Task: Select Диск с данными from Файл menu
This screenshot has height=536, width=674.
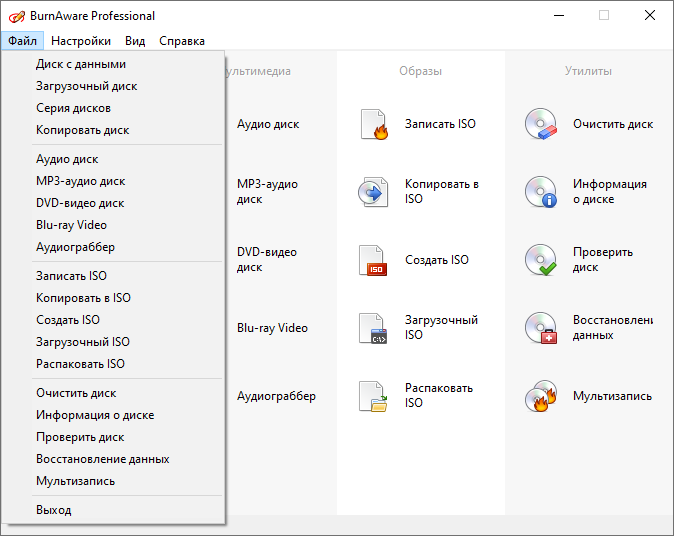Action: click(x=81, y=64)
